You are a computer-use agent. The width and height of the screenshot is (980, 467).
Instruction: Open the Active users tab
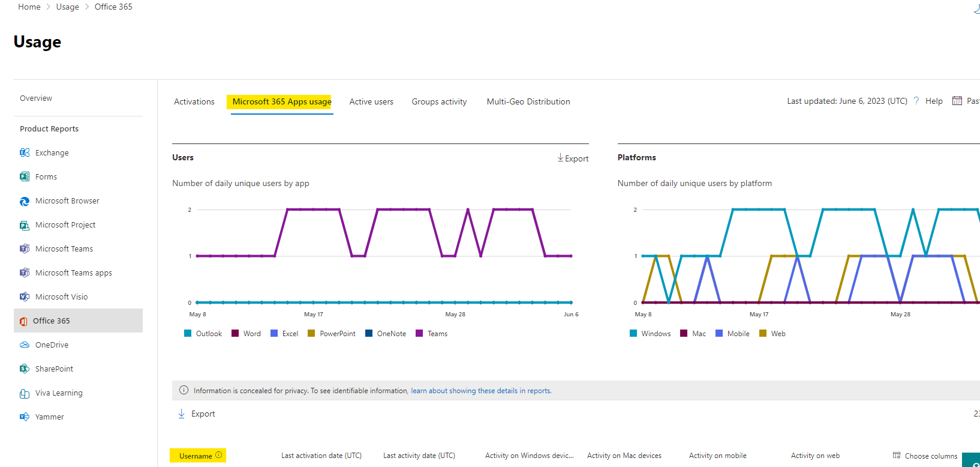[371, 101]
